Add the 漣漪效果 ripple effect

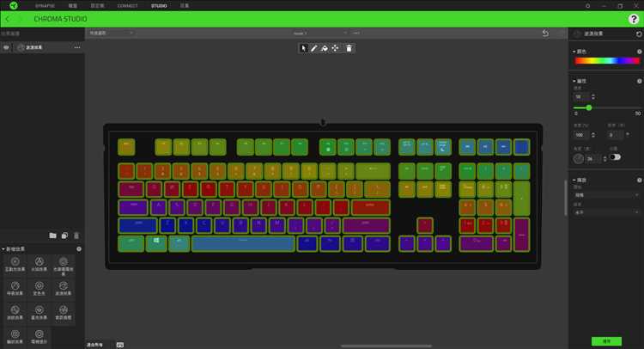(x=15, y=312)
